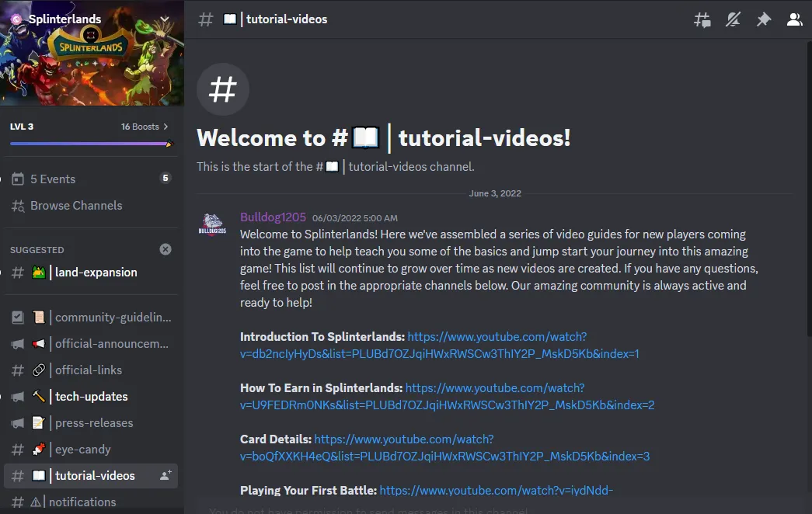Open the Threads icon in channel header
Image resolution: width=812 pixels, height=514 pixels.
(702, 19)
